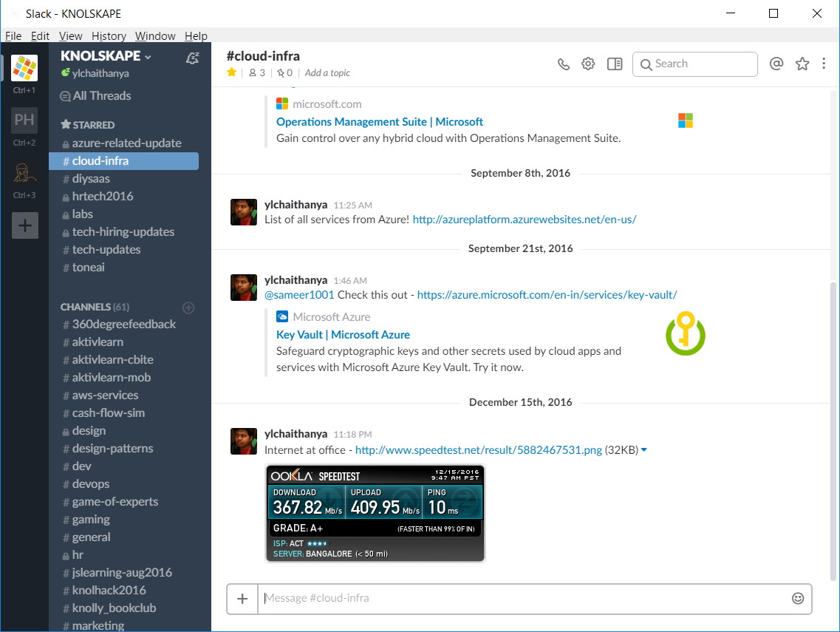Screen dimensions: 840x632
Task: Click the CHANNELS (61) header
Action: click(x=95, y=307)
